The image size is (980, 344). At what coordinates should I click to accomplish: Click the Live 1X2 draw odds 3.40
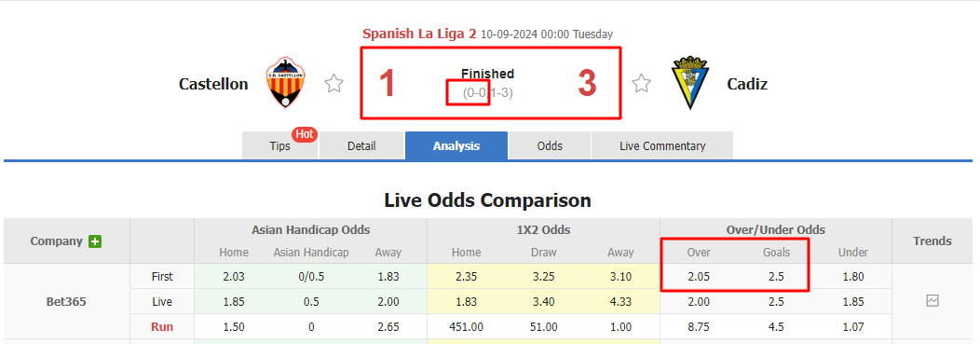click(x=543, y=301)
